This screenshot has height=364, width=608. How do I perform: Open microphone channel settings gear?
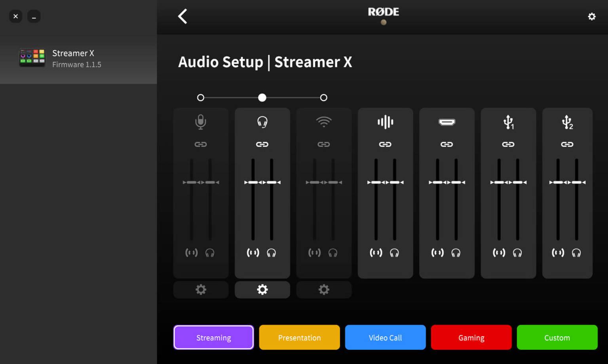201,290
